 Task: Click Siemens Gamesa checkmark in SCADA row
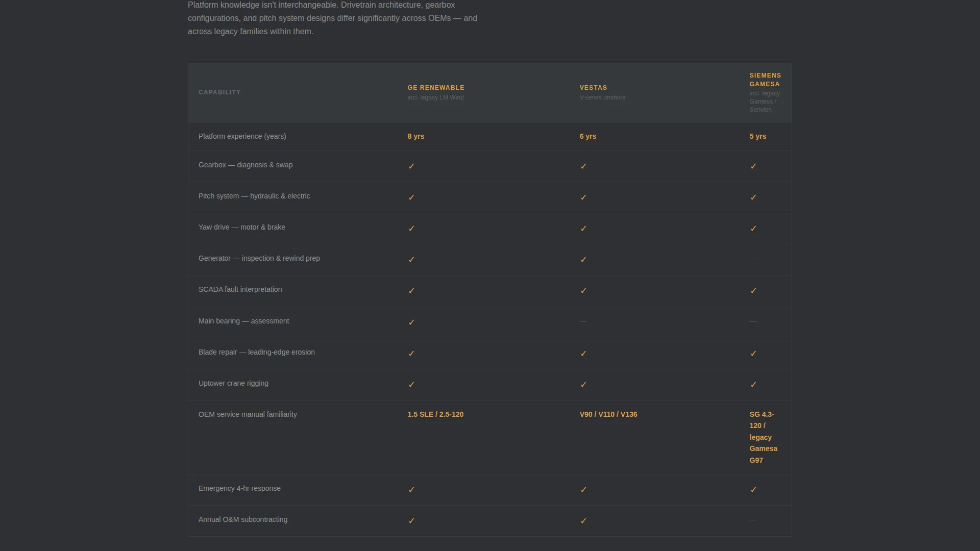753,291
